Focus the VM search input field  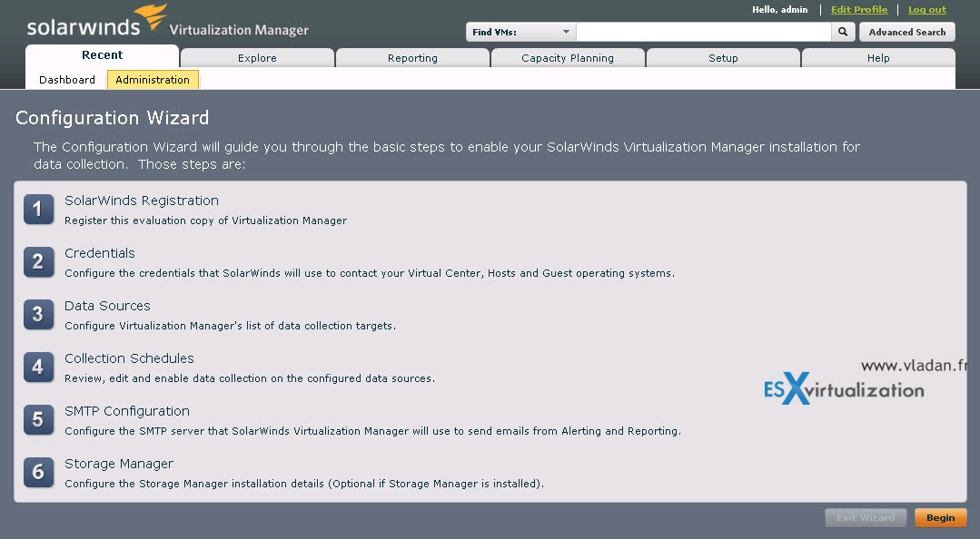point(704,32)
